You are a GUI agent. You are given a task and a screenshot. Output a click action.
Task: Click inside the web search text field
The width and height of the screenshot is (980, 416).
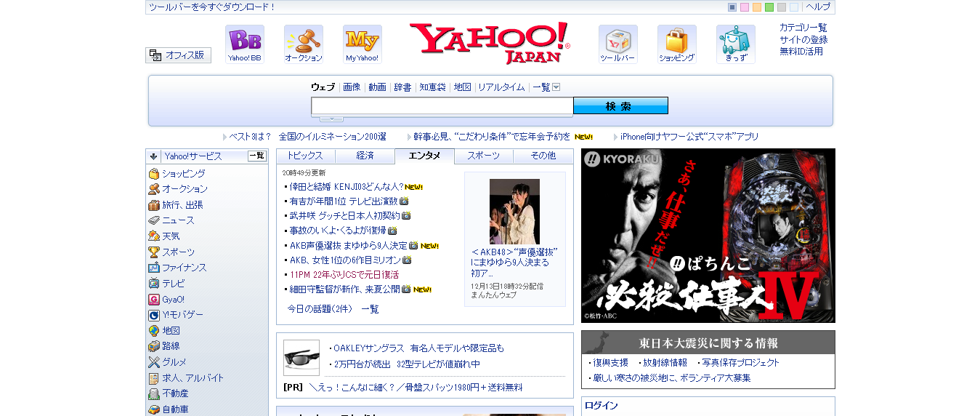point(442,106)
